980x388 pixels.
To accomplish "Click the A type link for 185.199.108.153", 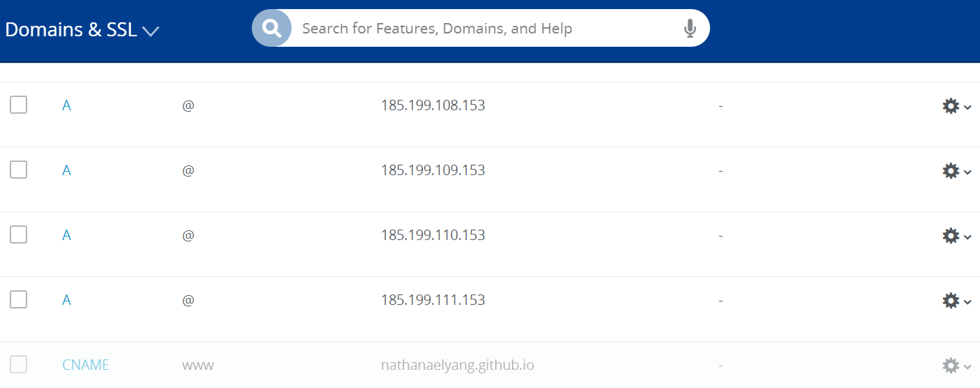I will [x=66, y=105].
